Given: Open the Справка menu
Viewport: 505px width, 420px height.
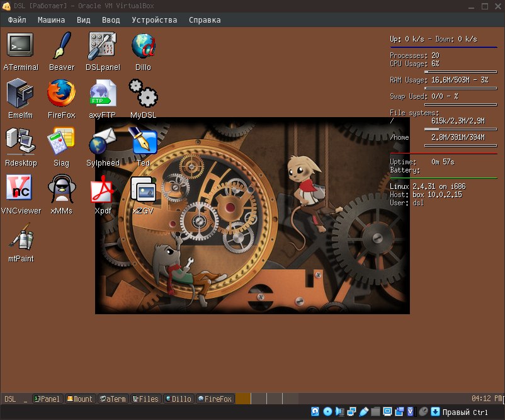Looking at the screenshot, I should tap(205, 20).
